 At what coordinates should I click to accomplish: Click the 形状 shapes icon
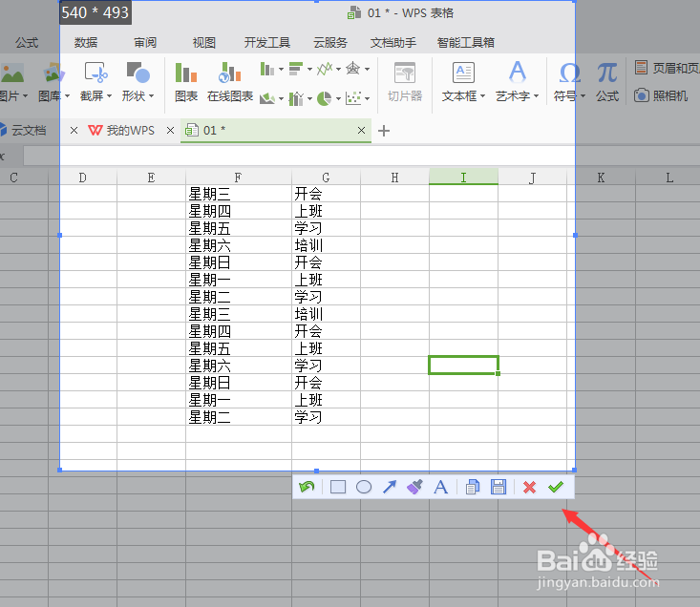138,73
